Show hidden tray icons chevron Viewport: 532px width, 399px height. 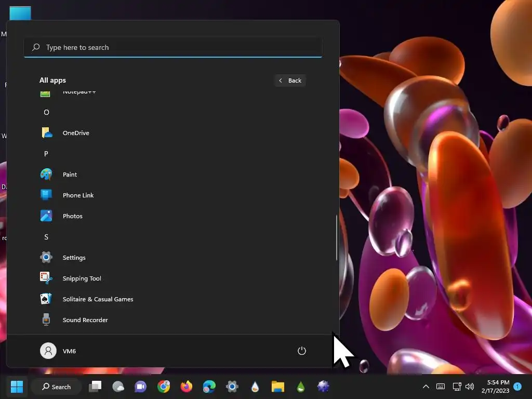(x=426, y=387)
